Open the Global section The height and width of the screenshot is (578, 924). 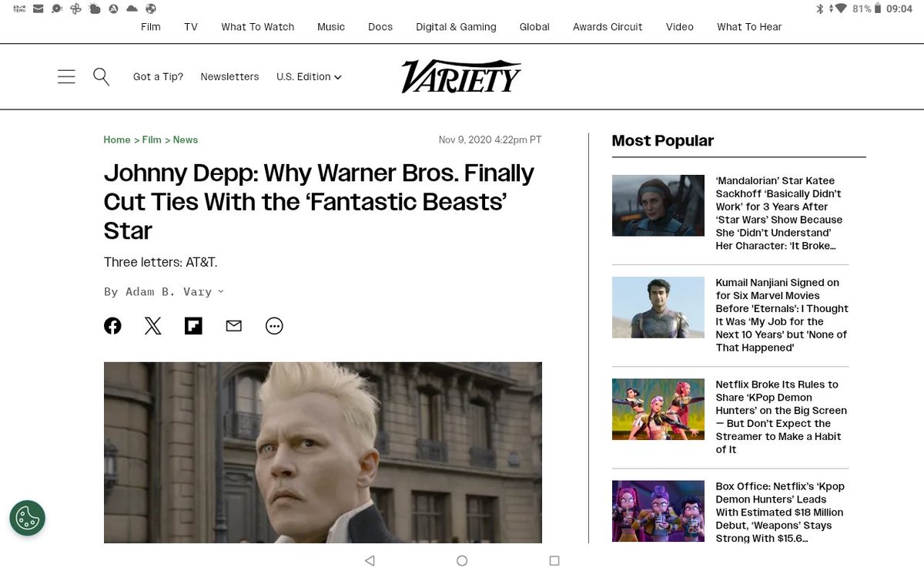pos(534,27)
